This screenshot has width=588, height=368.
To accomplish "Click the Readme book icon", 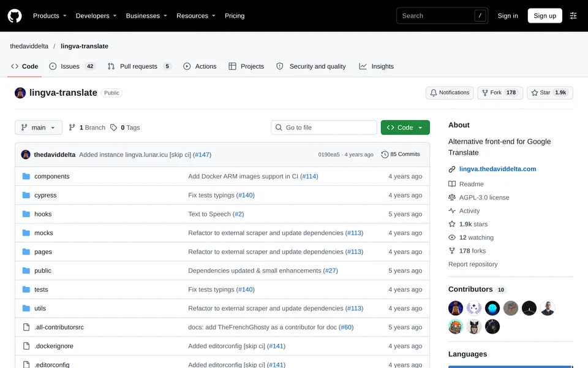I will [452, 184].
